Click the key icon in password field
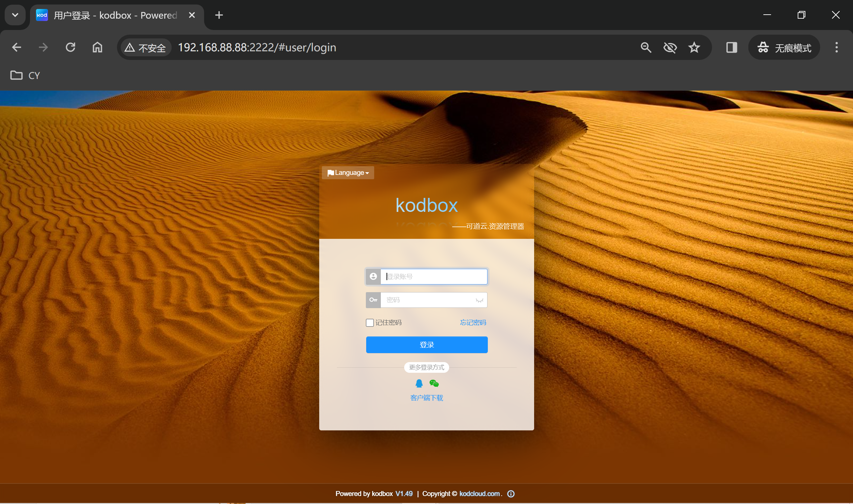The width and height of the screenshot is (853, 504). [373, 300]
